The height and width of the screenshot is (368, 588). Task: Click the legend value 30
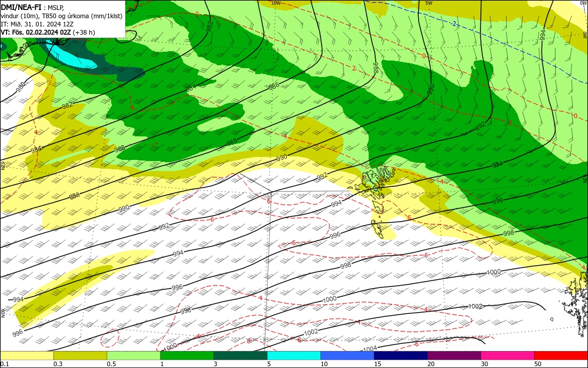tap(485, 364)
